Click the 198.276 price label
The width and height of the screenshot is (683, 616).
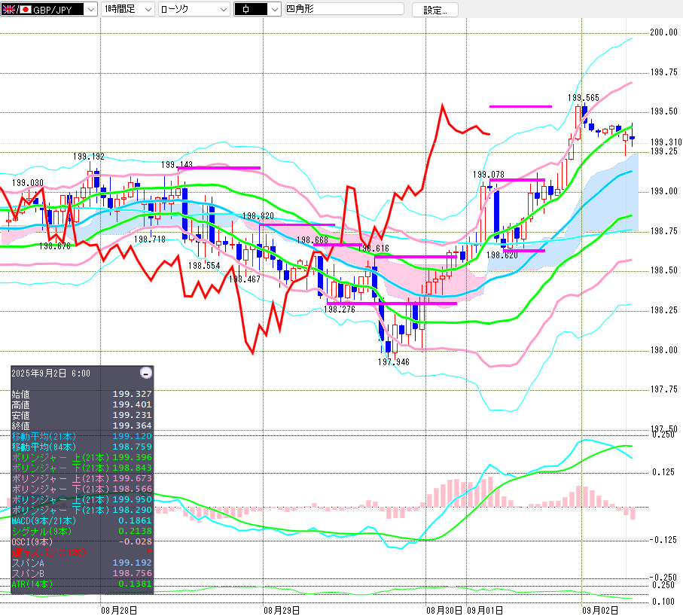click(340, 310)
